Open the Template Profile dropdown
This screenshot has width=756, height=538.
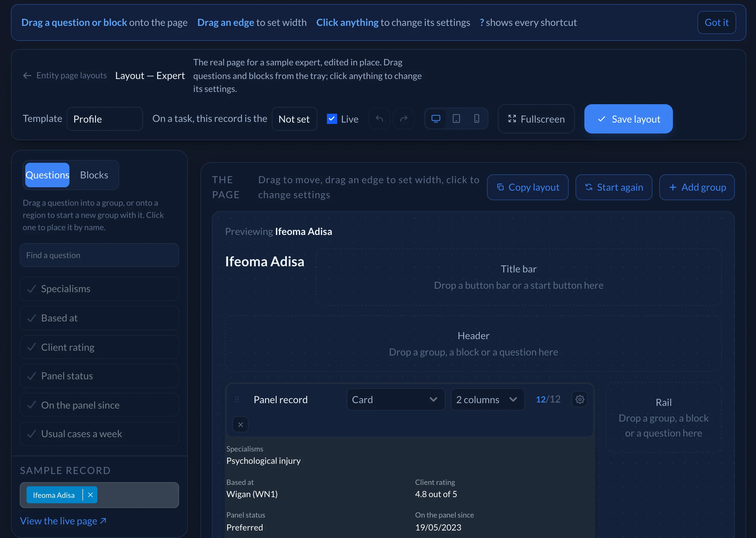click(x=105, y=119)
